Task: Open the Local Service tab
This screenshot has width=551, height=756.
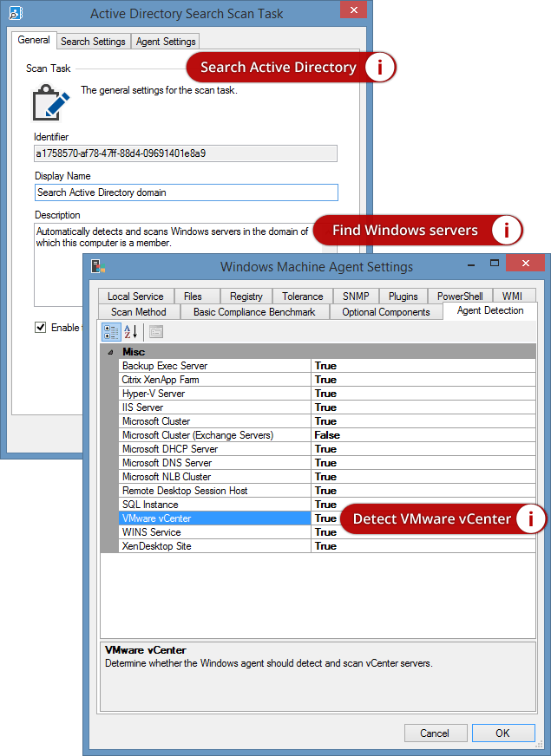Action: coord(135,296)
